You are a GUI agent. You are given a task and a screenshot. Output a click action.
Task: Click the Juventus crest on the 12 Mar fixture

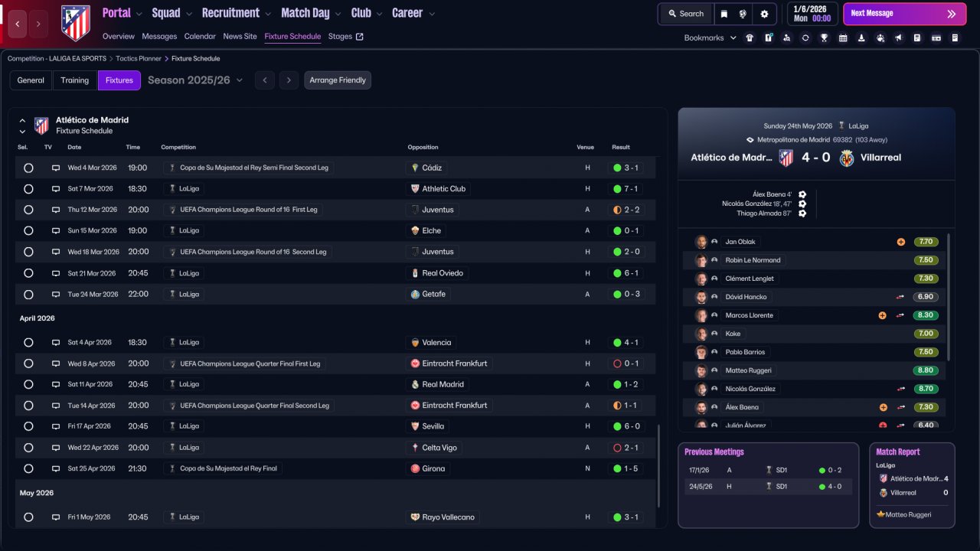pos(415,210)
